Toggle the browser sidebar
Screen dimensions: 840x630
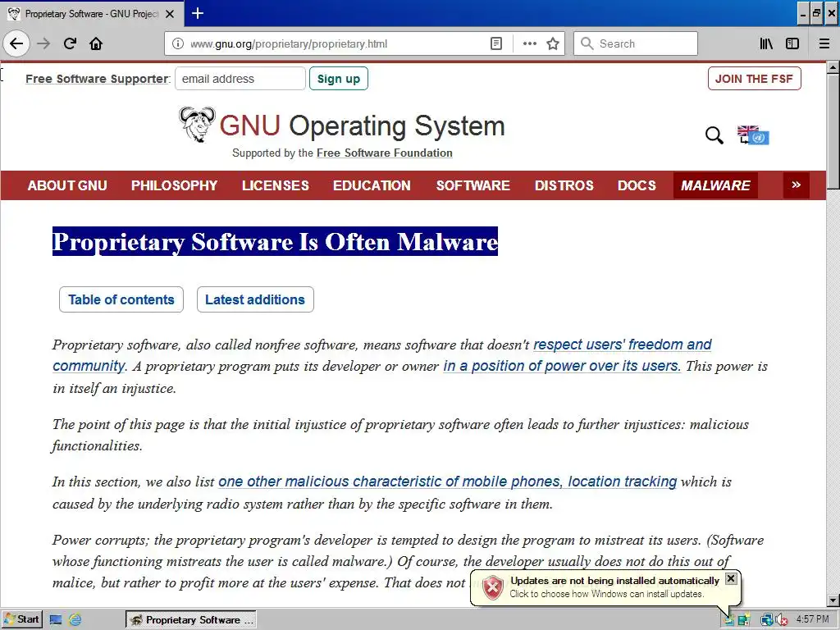[x=792, y=43]
